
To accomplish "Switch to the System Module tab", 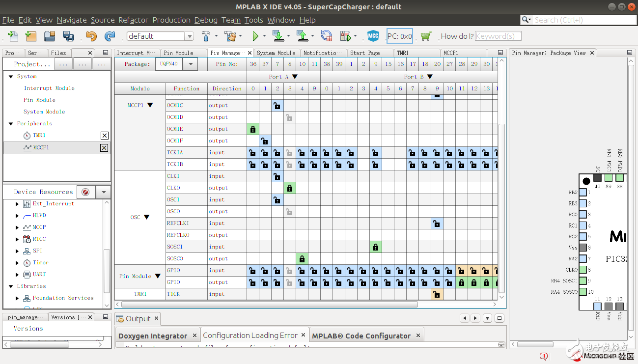I will pyautogui.click(x=276, y=53).
